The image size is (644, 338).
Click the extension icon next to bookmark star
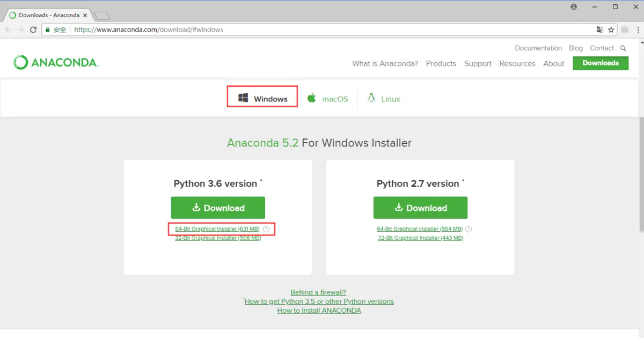[x=624, y=30]
